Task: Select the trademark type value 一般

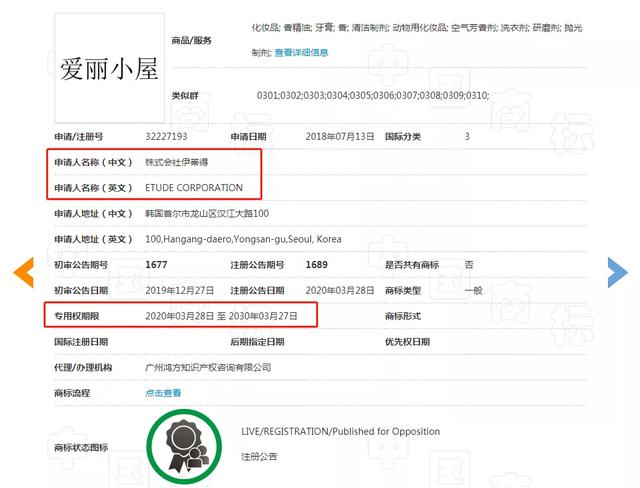Action: [473, 291]
